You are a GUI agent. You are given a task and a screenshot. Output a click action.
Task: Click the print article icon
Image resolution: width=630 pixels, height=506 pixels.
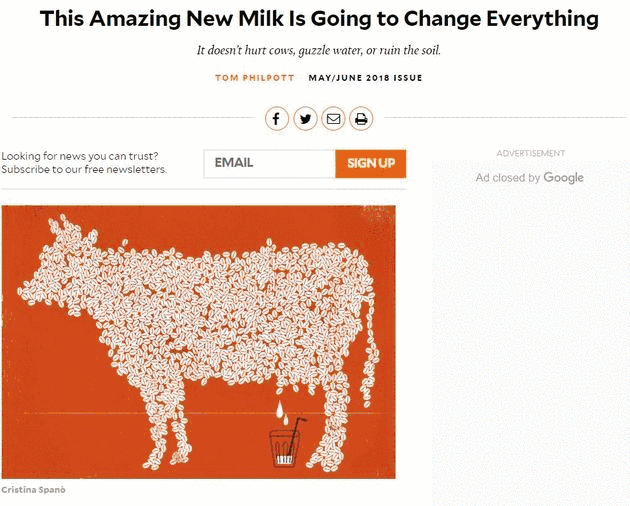click(361, 119)
